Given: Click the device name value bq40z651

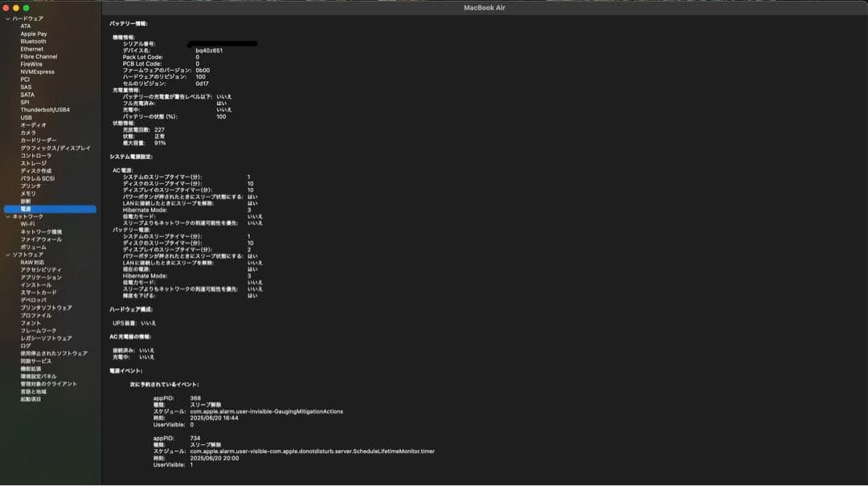Looking at the screenshot, I should point(209,51).
